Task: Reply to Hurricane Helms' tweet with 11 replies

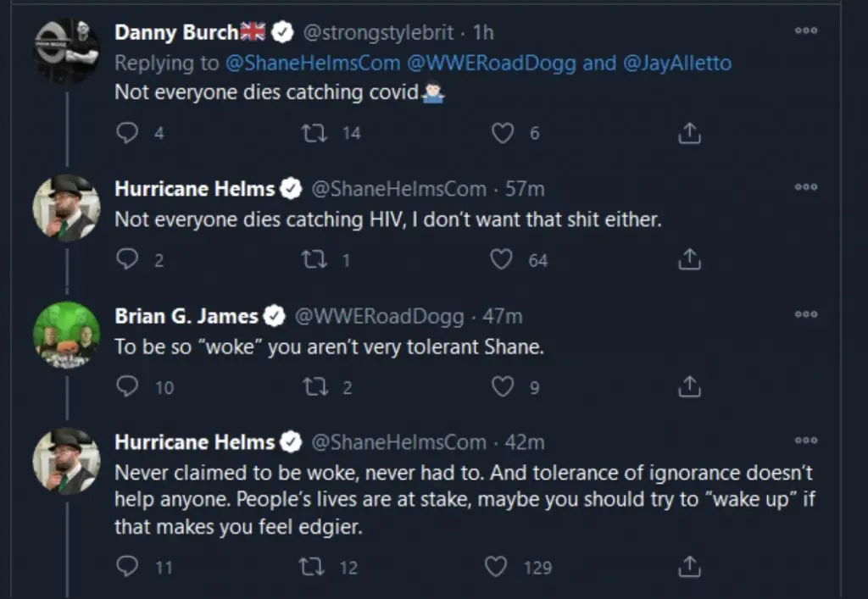Action: pos(128,566)
